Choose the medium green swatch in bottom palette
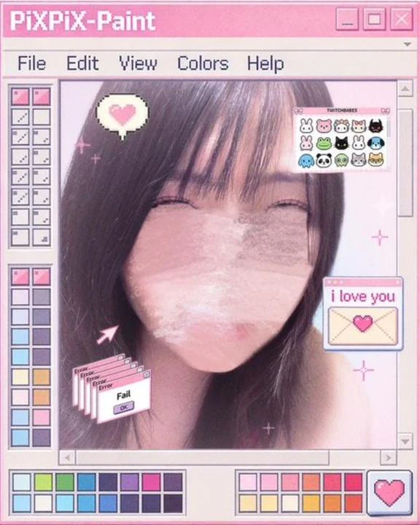This screenshot has height=525, width=420. tap(65, 482)
